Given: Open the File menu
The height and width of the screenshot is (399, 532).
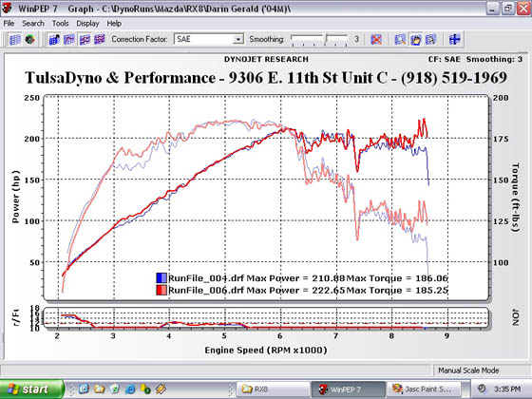Looking at the screenshot, I should pyautogui.click(x=9, y=24).
